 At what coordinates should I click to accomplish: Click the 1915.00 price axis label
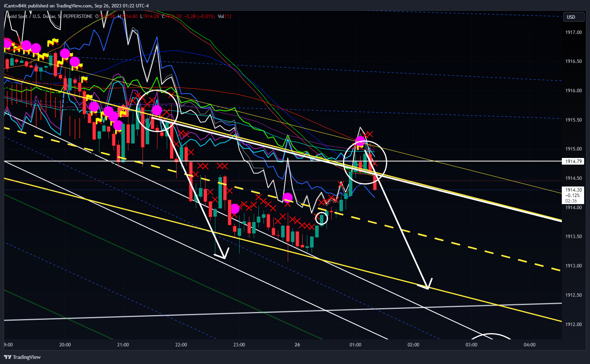pos(573,149)
